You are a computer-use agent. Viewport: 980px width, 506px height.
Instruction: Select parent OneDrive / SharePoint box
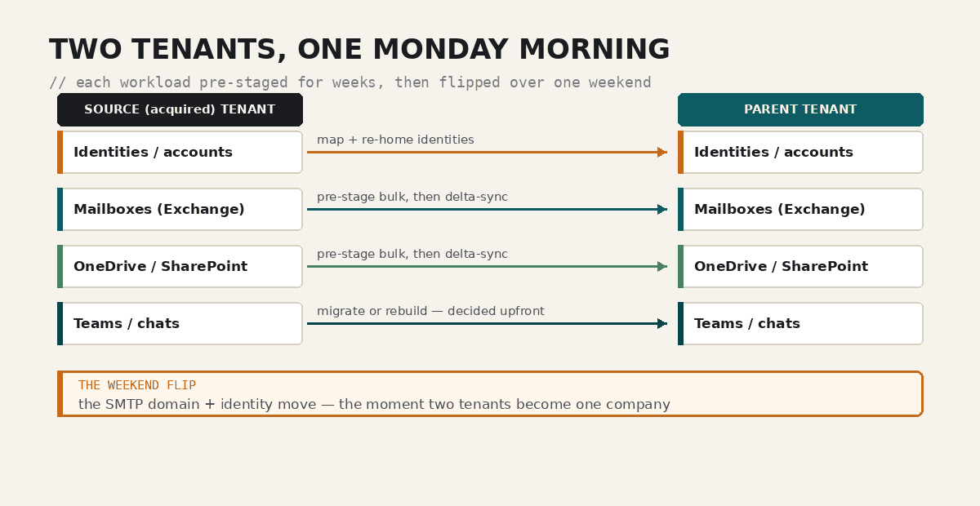click(800, 267)
